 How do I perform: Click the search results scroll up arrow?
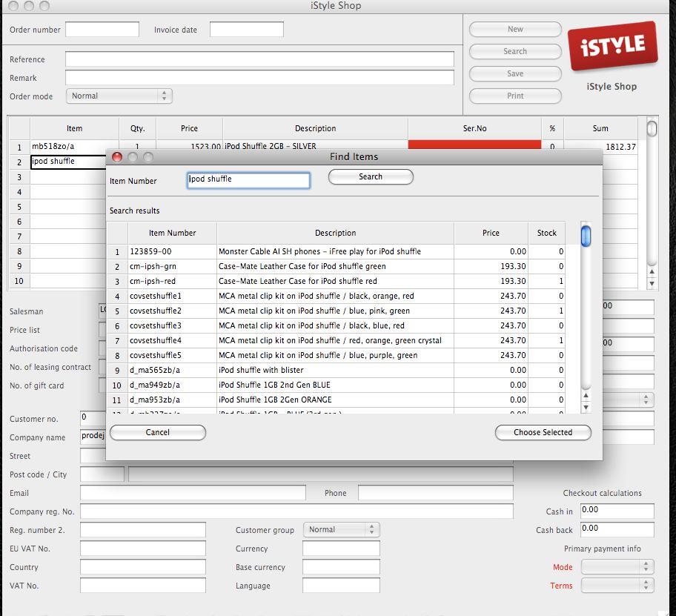(x=586, y=396)
